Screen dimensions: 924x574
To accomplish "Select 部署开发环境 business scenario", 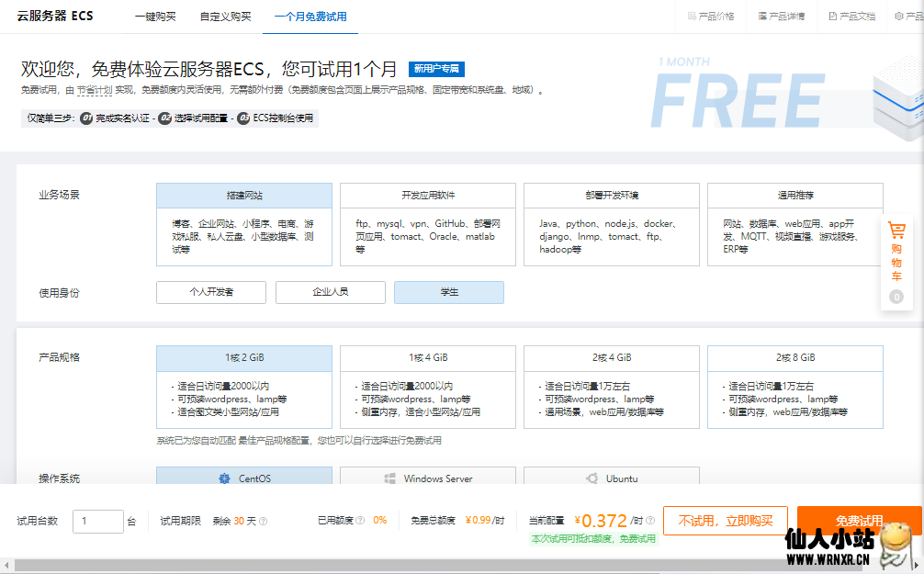I will coord(612,224).
